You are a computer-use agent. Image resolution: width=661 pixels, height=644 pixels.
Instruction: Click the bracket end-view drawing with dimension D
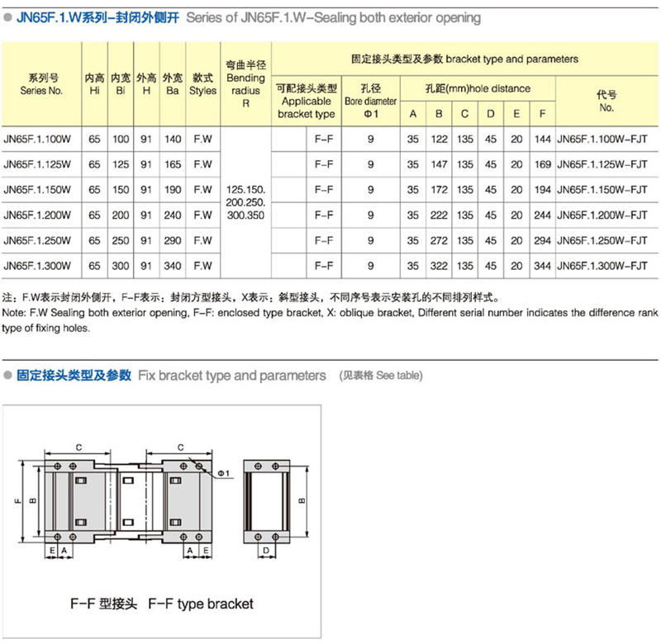coord(269,502)
